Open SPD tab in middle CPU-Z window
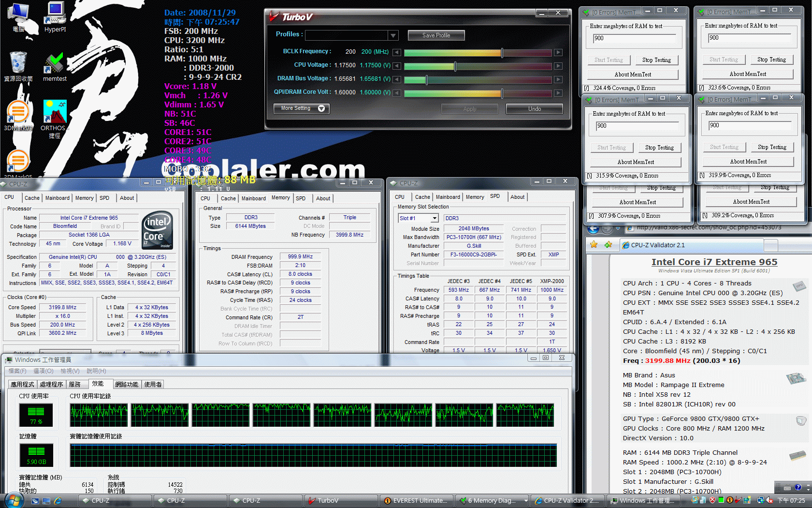Screen dimensions: 812x508 pyautogui.click(x=301, y=198)
